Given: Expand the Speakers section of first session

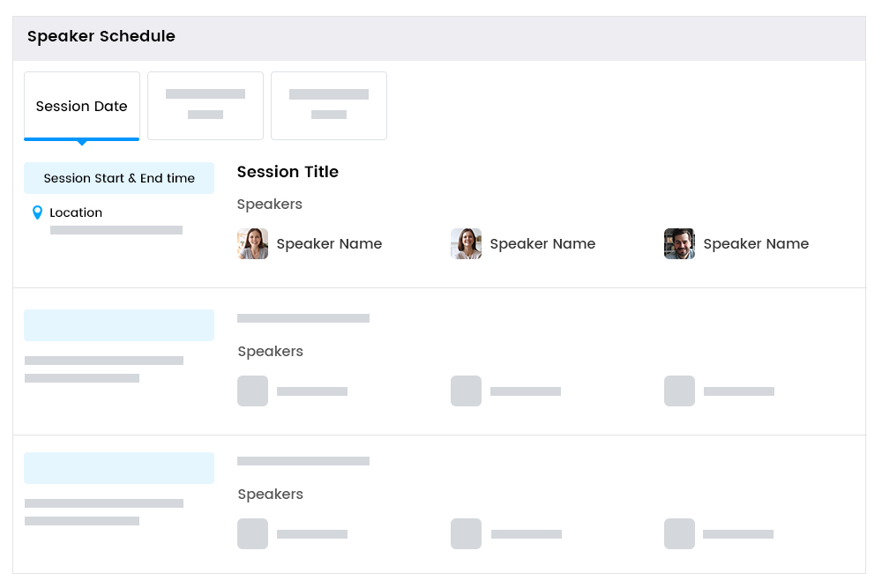Looking at the screenshot, I should (x=269, y=204).
